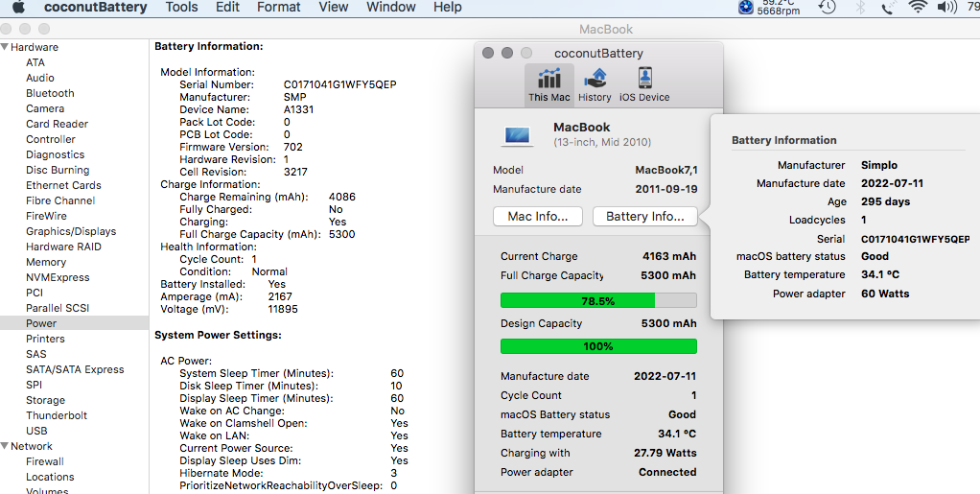This screenshot has width=980, height=494.
Task: Click the 295 days age value
Action: tap(885, 201)
